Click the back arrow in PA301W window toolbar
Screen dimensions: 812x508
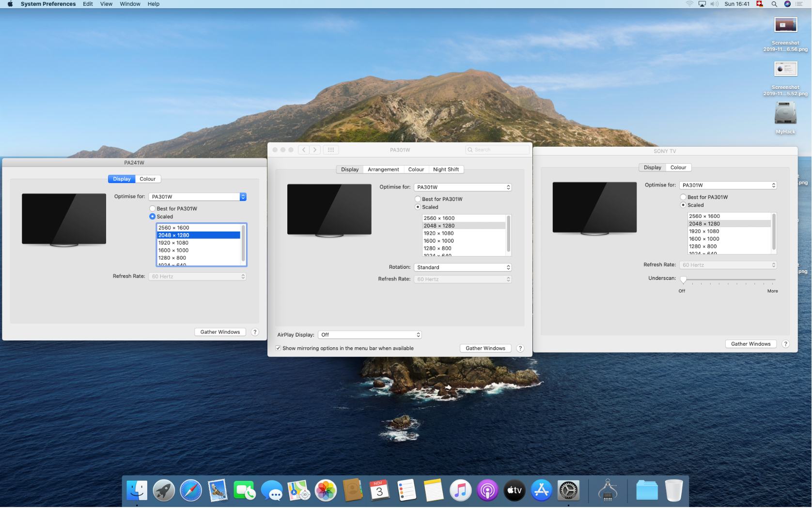pyautogui.click(x=304, y=150)
